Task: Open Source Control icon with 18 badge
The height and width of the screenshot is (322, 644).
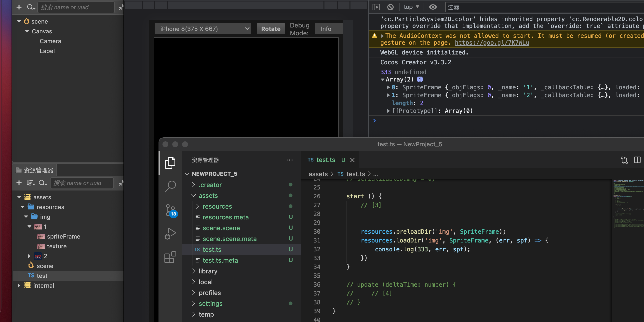Action: [171, 210]
